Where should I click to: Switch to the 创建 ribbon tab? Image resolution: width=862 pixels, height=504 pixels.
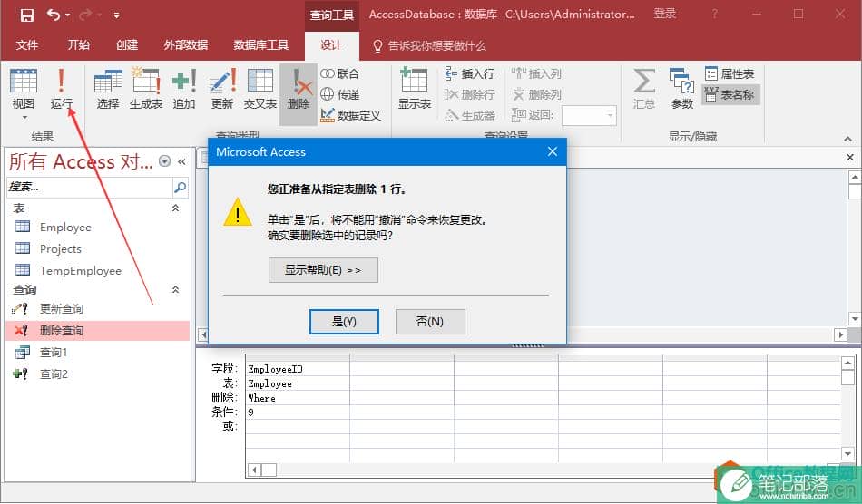point(127,45)
